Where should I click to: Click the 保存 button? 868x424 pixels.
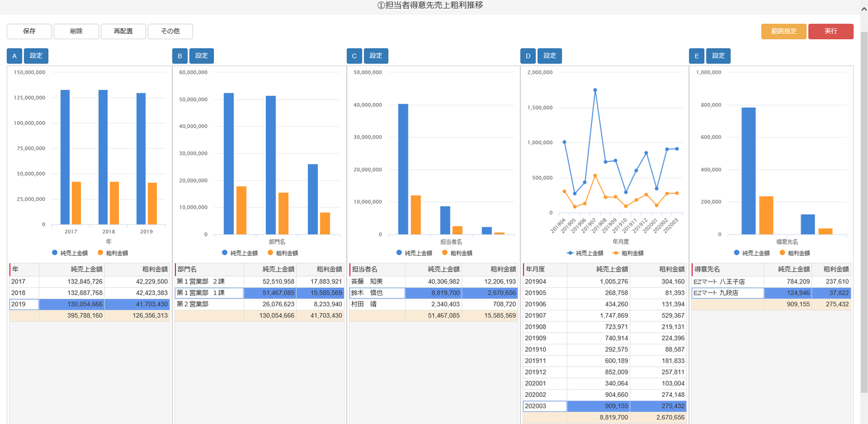pyautogui.click(x=29, y=31)
